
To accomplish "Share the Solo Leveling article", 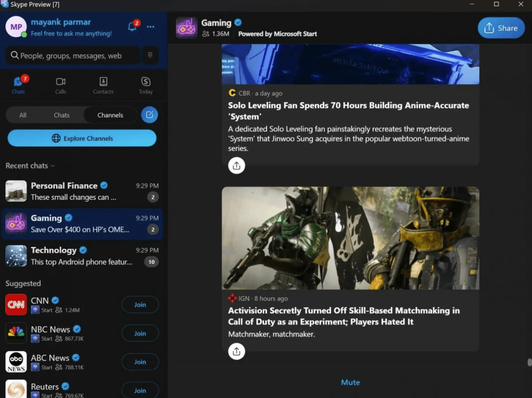I will point(236,166).
